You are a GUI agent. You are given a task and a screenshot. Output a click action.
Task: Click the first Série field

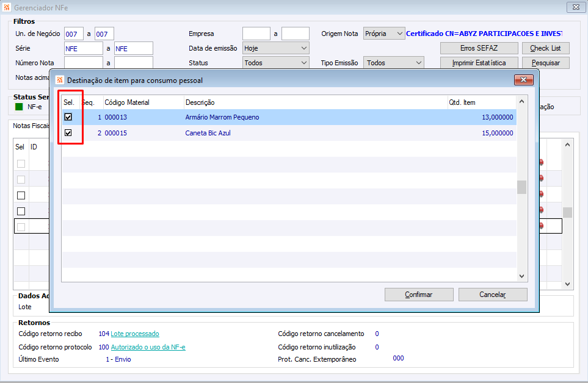[83, 49]
